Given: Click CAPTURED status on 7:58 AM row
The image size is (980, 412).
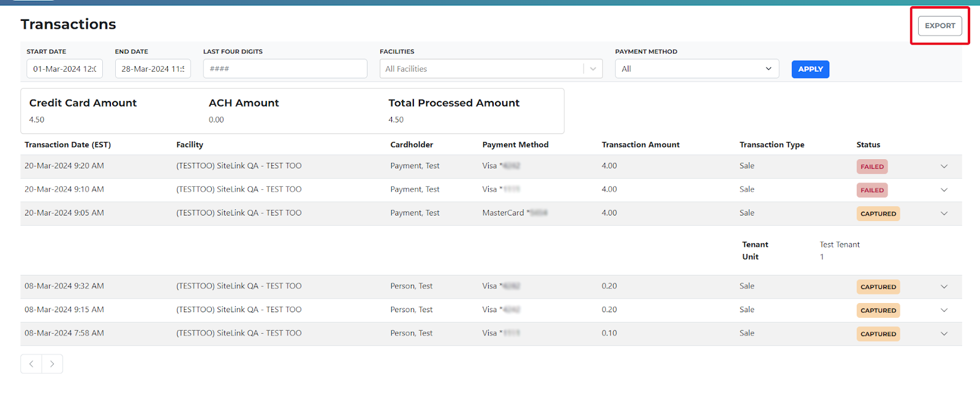Looking at the screenshot, I should click(x=878, y=334).
